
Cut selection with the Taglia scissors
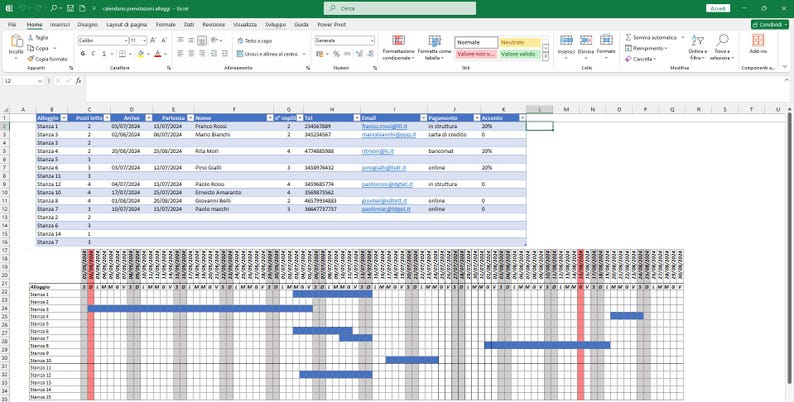(x=31, y=38)
